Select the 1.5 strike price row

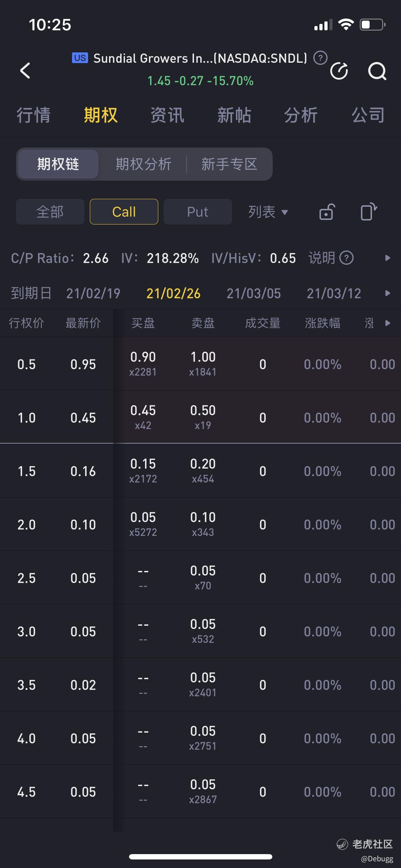pyautogui.click(x=200, y=471)
